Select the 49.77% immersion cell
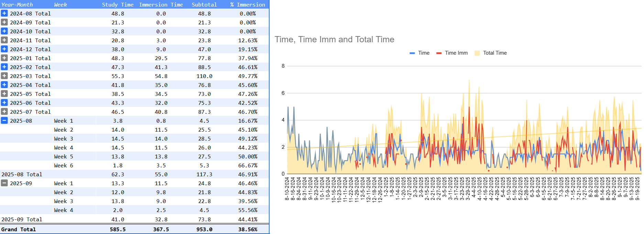This screenshot has width=644, height=234. coord(248,76)
